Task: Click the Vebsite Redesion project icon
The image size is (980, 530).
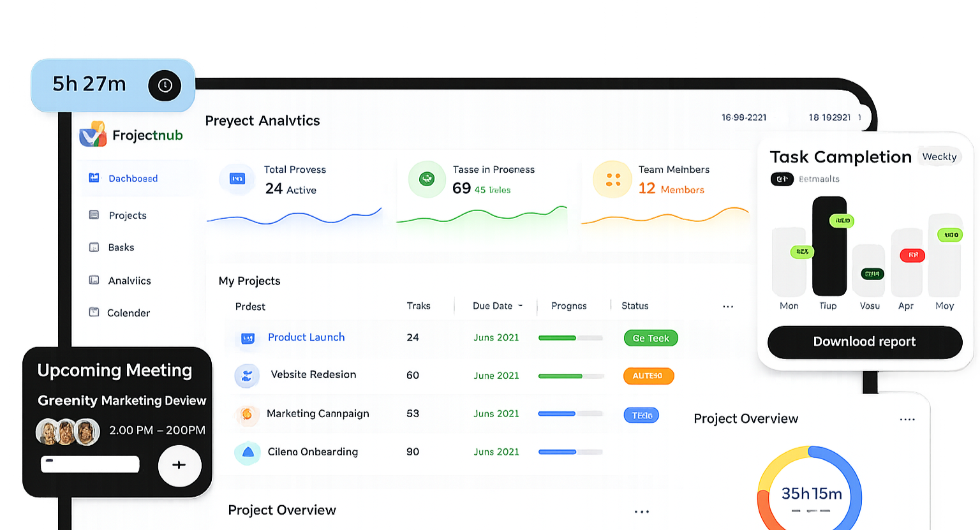Action: (x=247, y=376)
